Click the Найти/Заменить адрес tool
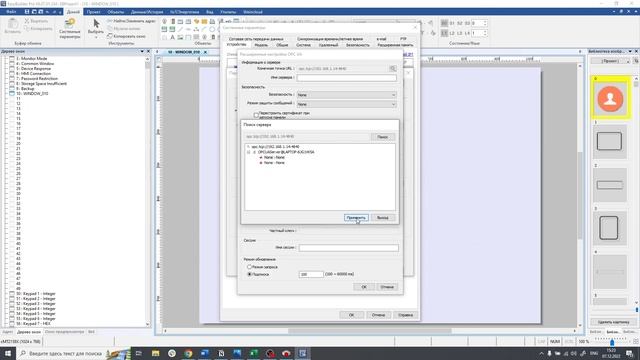The image size is (640, 360). point(132,21)
